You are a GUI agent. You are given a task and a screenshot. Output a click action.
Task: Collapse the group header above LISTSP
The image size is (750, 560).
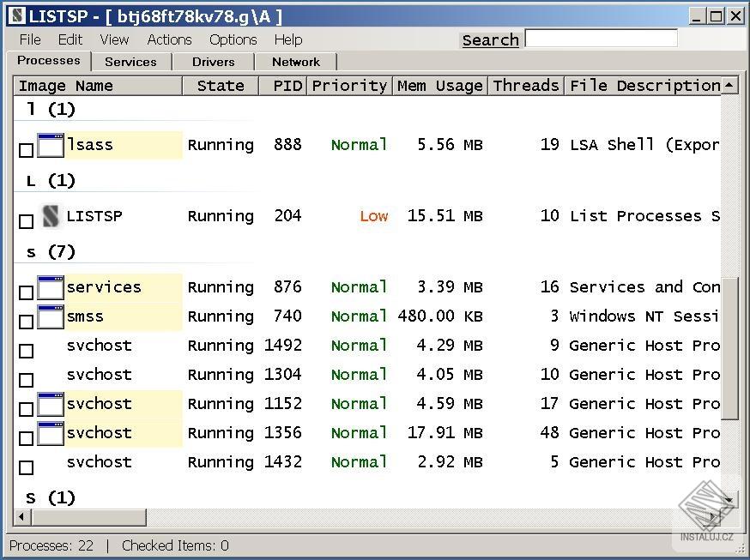(x=51, y=181)
